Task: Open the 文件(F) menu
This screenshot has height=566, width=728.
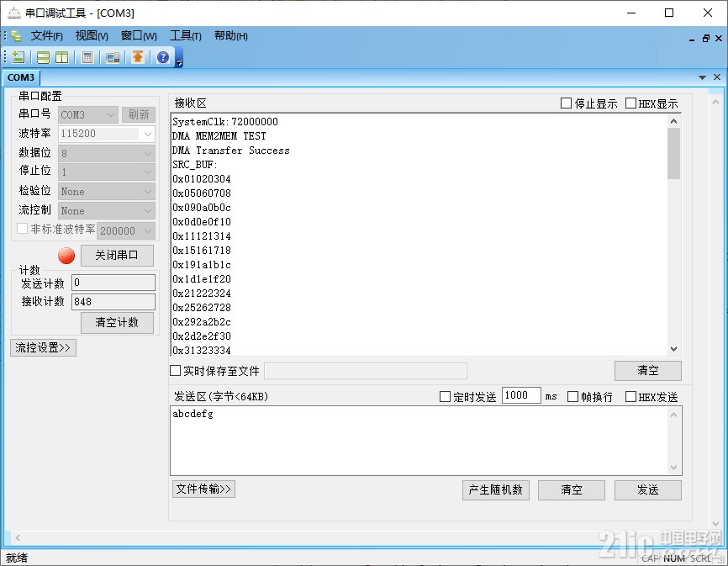Action: tap(46, 36)
